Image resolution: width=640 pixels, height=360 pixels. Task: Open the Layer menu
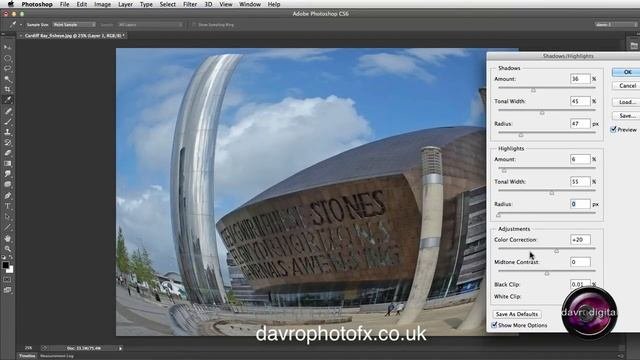[x=125, y=4]
